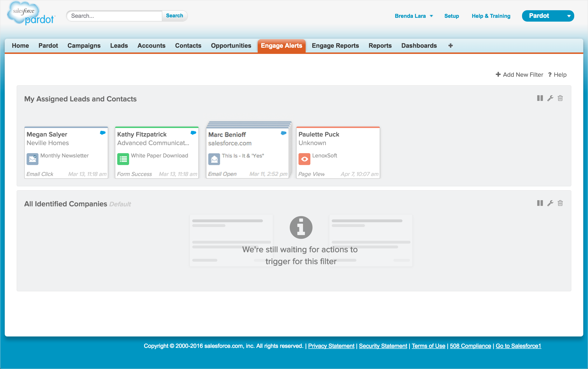Trash the All Identified Companies filter
The height and width of the screenshot is (369, 588).
pyautogui.click(x=560, y=203)
